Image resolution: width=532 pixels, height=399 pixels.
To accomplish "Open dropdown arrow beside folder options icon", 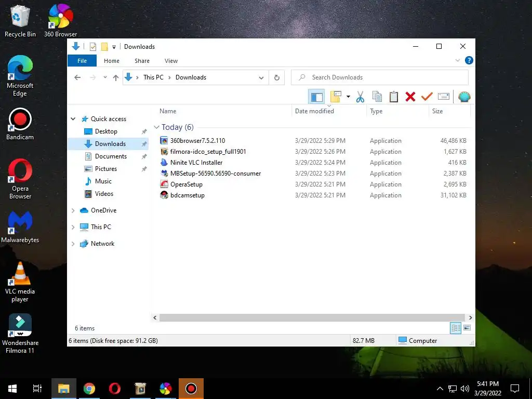I will [348, 97].
